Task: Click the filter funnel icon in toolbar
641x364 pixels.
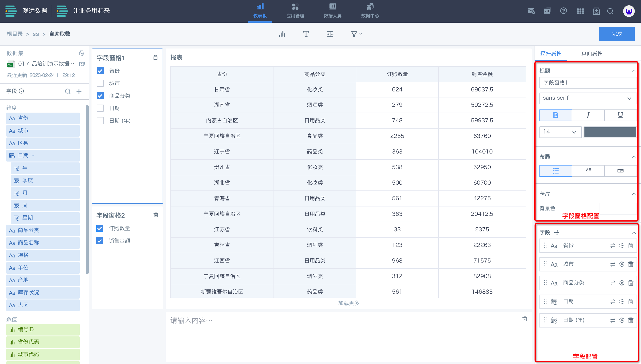Action: [x=354, y=34]
